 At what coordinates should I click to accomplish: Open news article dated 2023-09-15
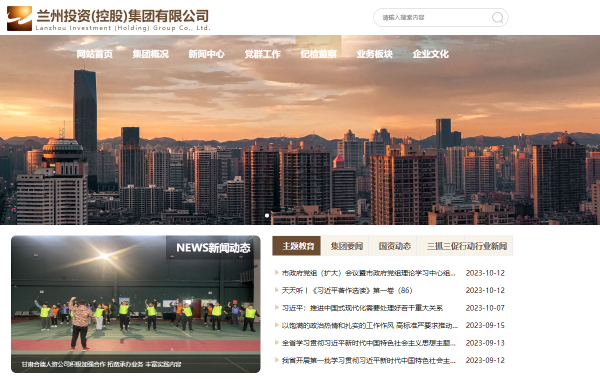pyautogui.click(x=370, y=325)
